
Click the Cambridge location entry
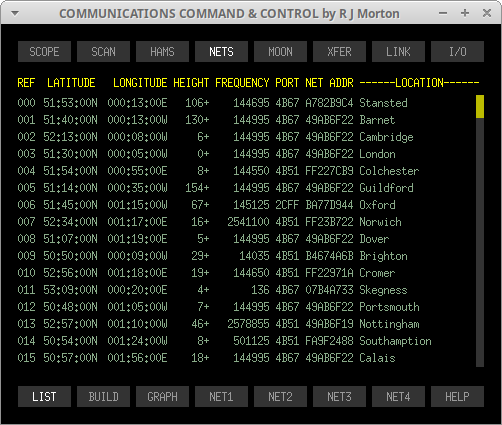(x=386, y=137)
